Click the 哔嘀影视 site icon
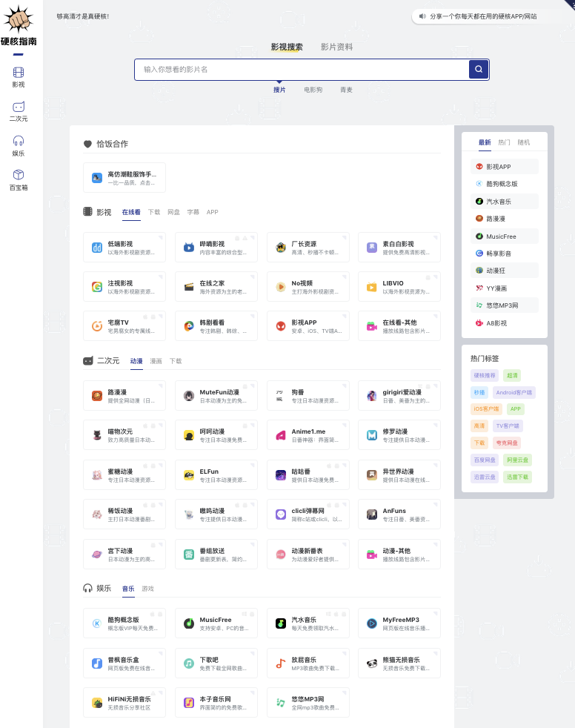Screen dimensions: 575x728 [x=189, y=248]
